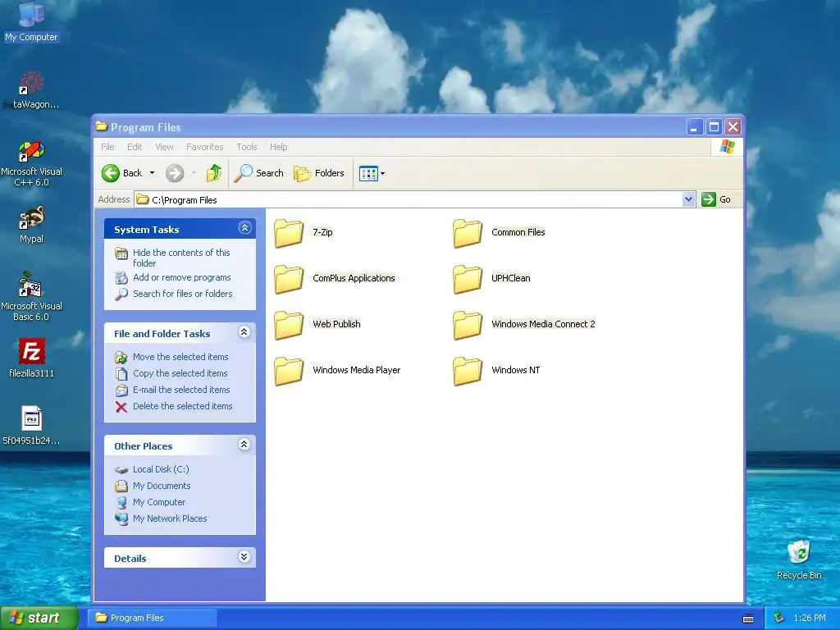The image size is (840, 630).
Task: Click the taskbar clock 1:26 PM
Action: 810,619
